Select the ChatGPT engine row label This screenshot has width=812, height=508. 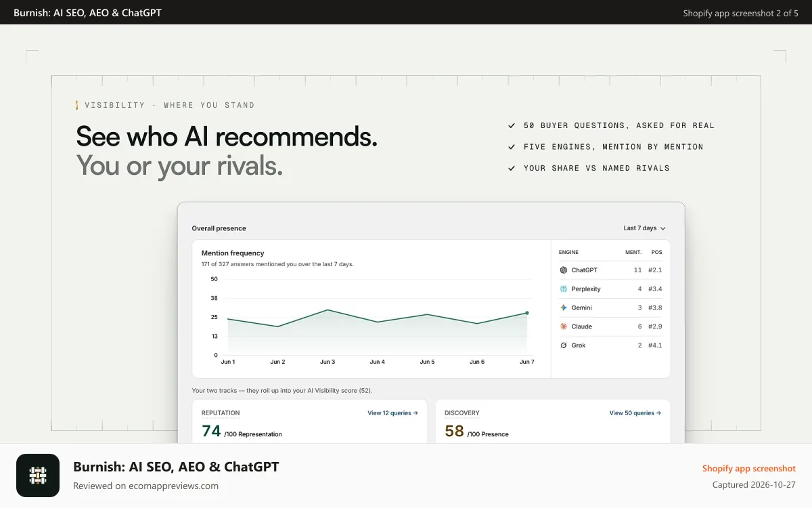point(585,270)
